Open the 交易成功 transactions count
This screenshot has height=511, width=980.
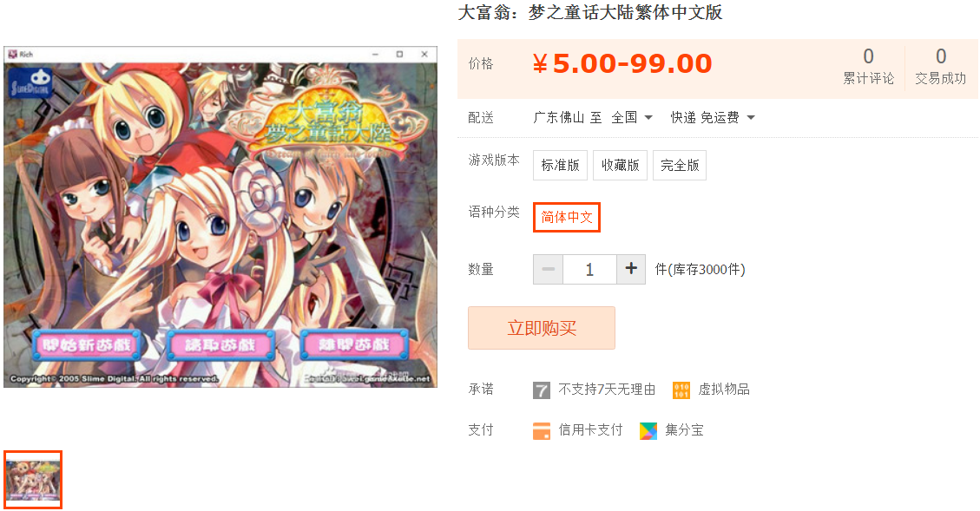(x=941, y=66)
